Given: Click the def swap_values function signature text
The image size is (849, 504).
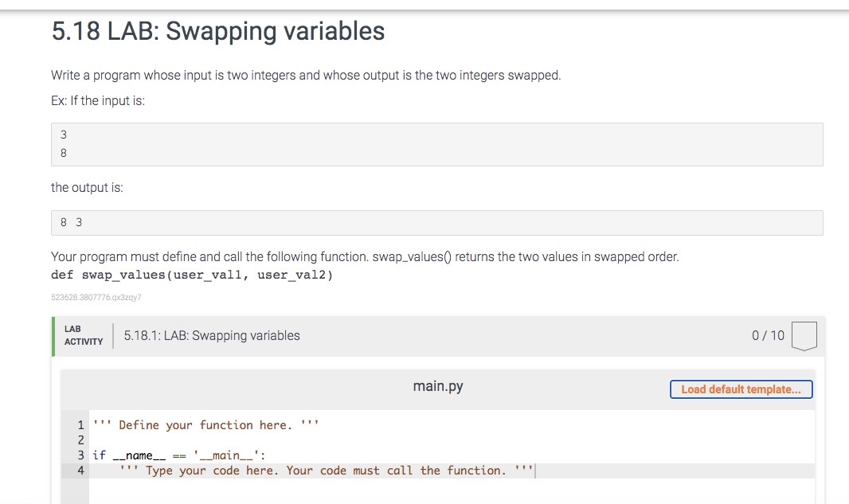Looking at the screenshot, I should tap(192, 275).
